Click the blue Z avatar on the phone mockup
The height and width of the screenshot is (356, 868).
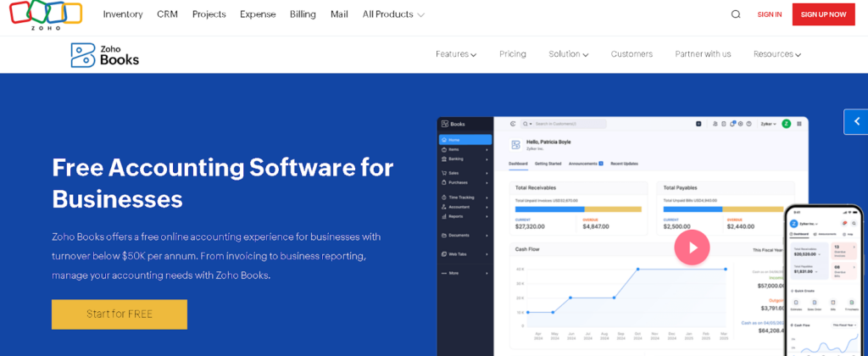[x=793, y=223]
